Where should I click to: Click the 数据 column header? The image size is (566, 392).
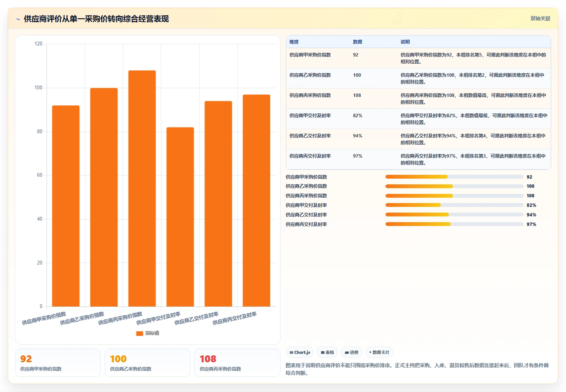coord(358,42)
